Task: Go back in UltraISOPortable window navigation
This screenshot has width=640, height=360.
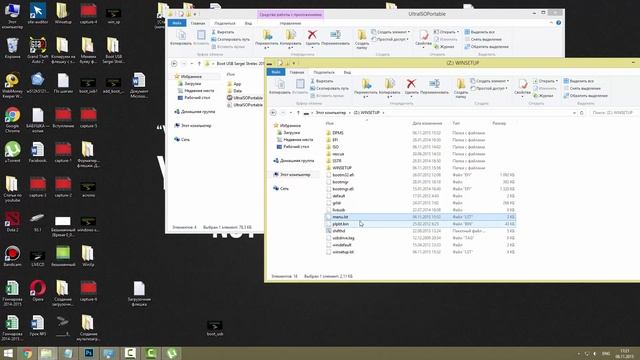Action: 174,64
